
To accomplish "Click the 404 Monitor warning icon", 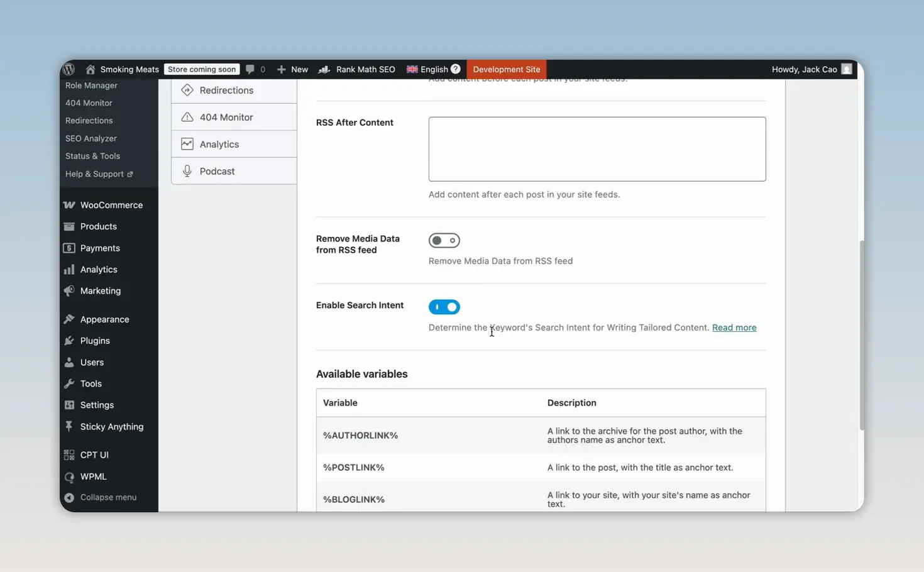I will coord(187,117).
